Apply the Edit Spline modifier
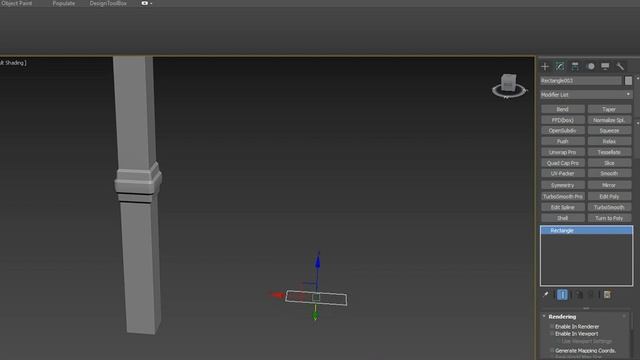Image resolution: width=640 pixels, height=360 pixels. (562, 207)
